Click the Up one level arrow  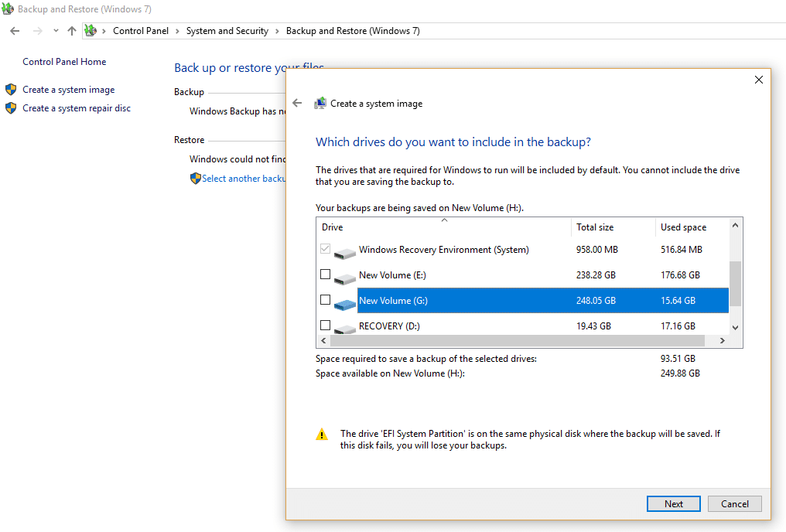tap(72, 31)
